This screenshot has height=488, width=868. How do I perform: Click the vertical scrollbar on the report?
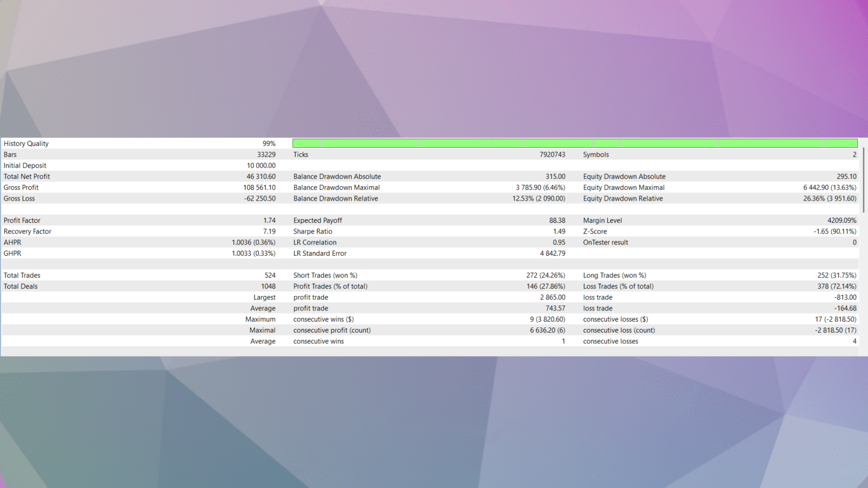863,179
